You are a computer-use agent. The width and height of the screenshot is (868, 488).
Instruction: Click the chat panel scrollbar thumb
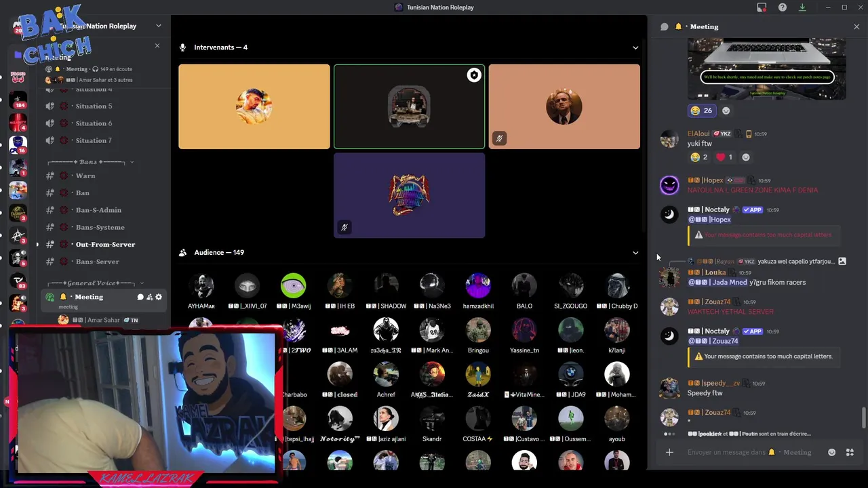point(863,417)
